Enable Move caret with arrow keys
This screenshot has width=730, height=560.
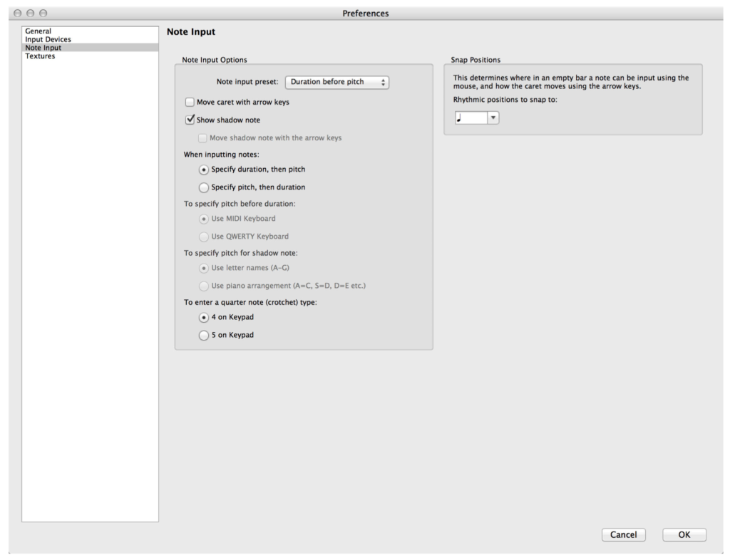[x=190, y=102]
